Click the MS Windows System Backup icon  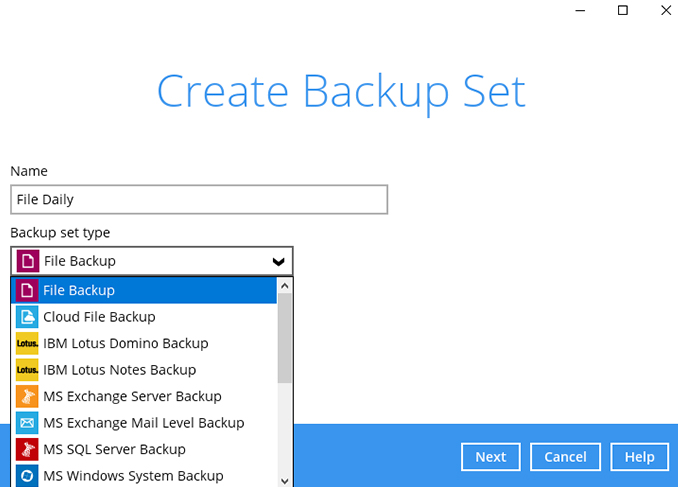coord(27,476)
